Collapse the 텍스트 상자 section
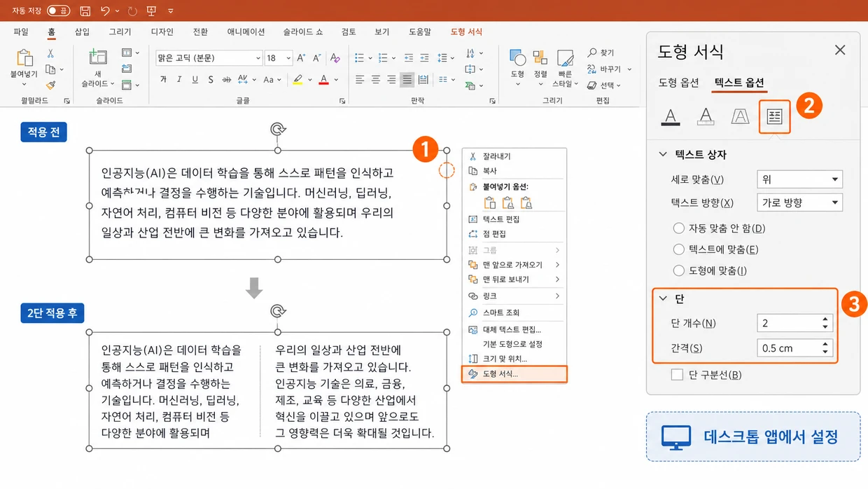Viewport: 868px width, 489px height. [x=663, y=154]
